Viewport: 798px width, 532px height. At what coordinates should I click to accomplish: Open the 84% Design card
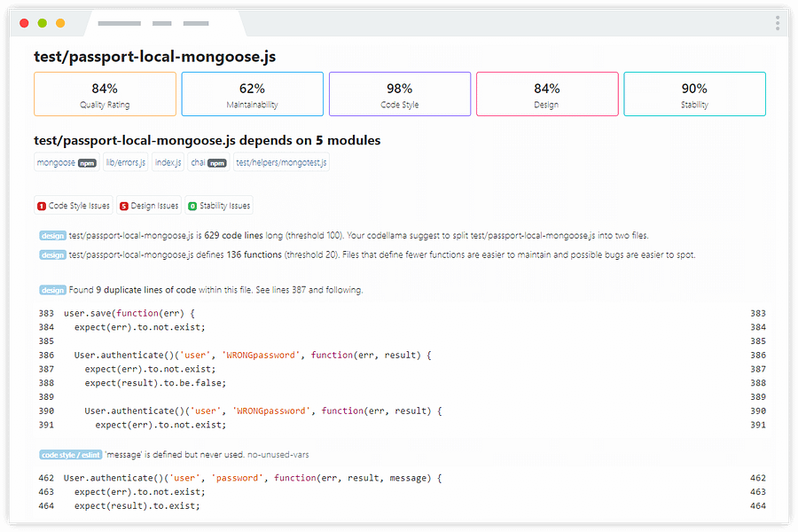point(547,94)
